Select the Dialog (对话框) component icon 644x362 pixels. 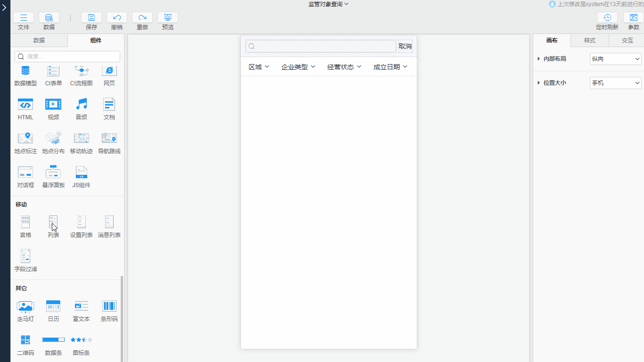click(25, 173)
